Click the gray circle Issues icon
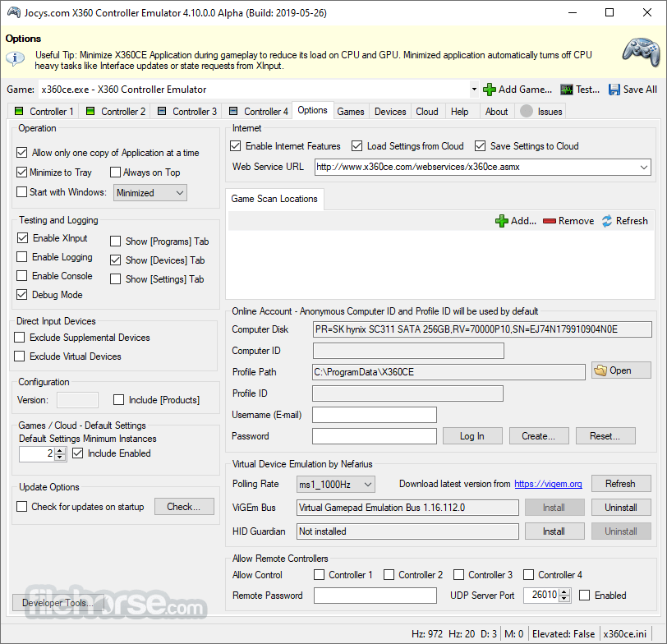667x644 pixels. 527,111
